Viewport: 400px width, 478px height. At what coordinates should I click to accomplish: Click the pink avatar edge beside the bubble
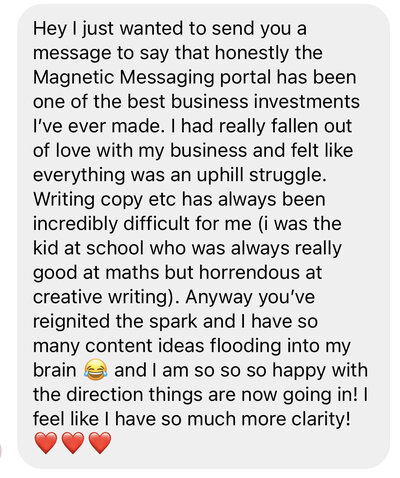[1, 450]
